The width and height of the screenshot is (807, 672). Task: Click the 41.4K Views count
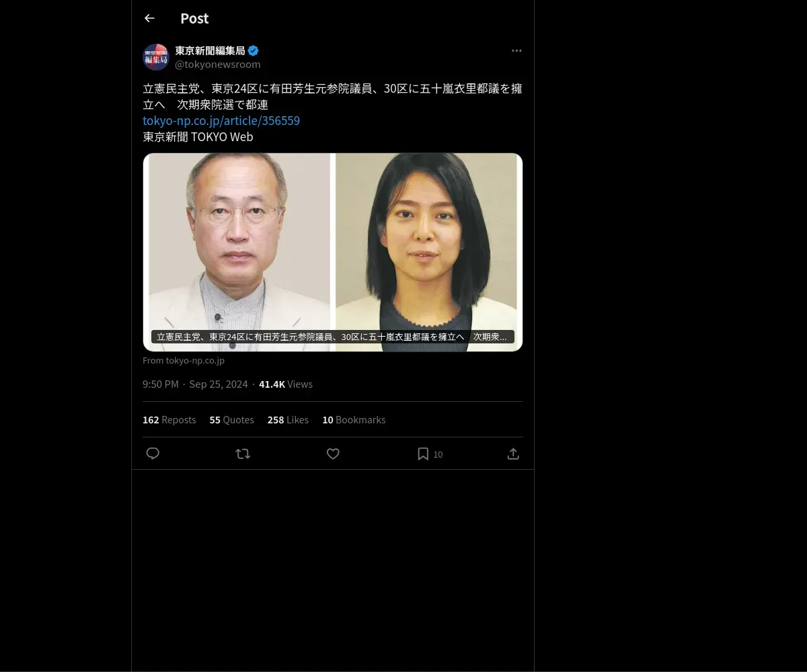pos(286,384)
